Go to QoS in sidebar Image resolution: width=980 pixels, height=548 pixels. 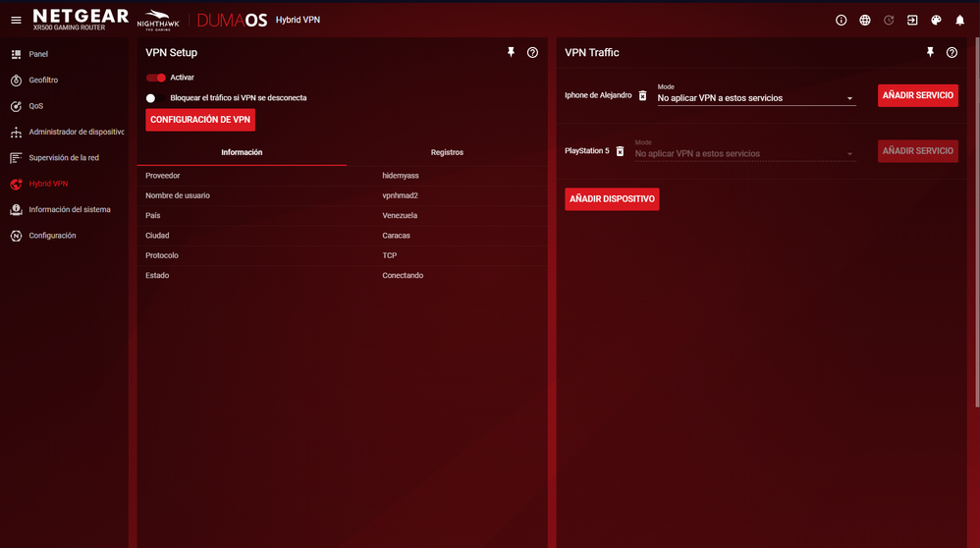coord(35,106)
